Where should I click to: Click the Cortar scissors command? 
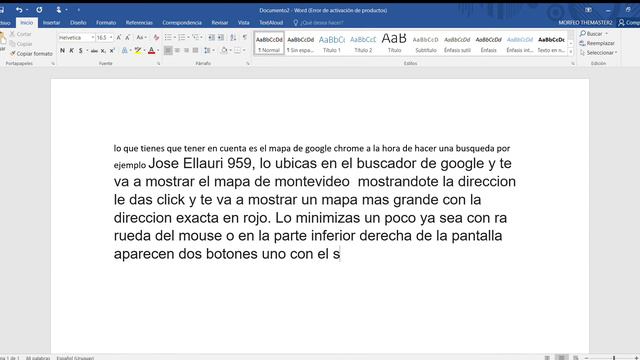pyautogui.click(x=21, y=34)
